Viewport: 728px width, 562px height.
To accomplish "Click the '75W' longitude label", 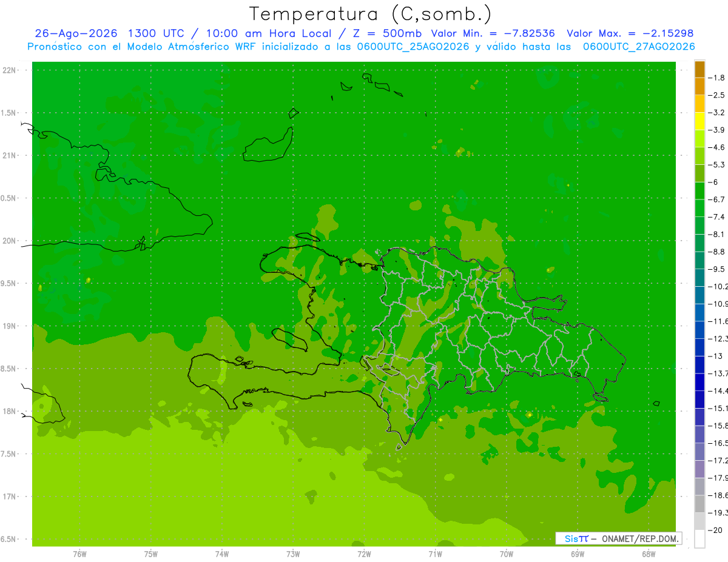I will [150, 554].
